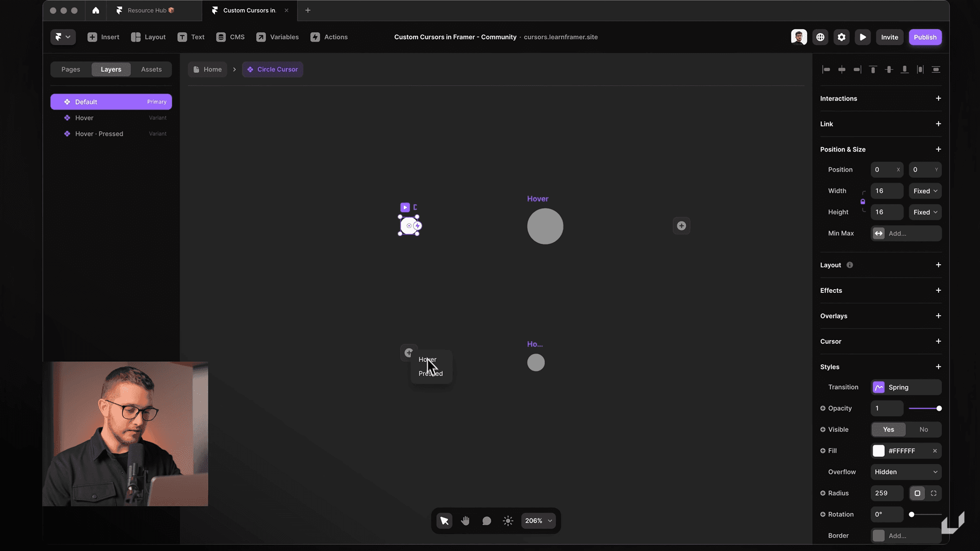Select the Layers tab in left panel
Viewport: 980px width, 551px height.
point(110,69)
